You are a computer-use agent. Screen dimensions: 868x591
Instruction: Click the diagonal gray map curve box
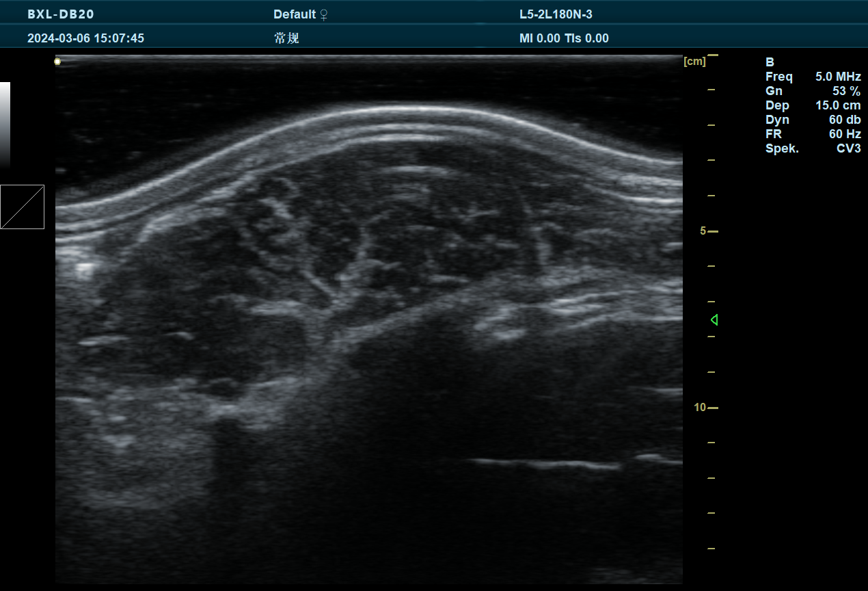pos(22,207)
